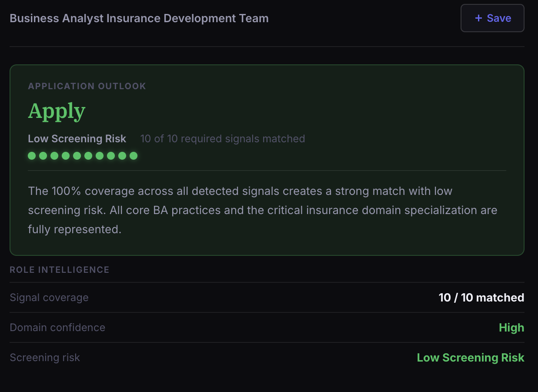
Task: Click the fifth green signal dot
Action: [77, 156]
